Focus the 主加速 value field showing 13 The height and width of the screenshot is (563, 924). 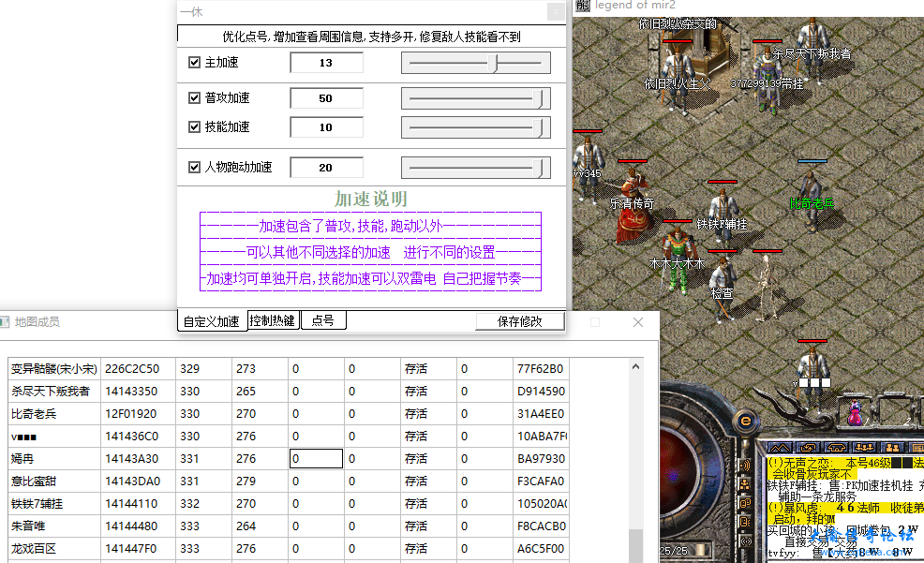coord(326,63)
